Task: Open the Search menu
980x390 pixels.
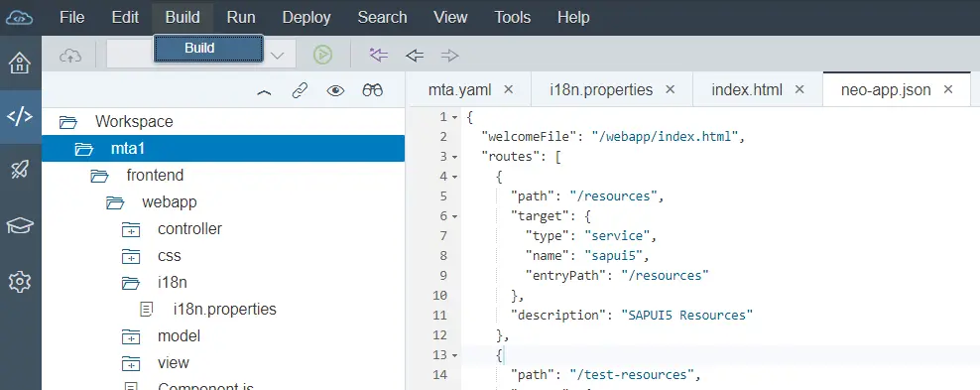Action: tap(382, 18)
